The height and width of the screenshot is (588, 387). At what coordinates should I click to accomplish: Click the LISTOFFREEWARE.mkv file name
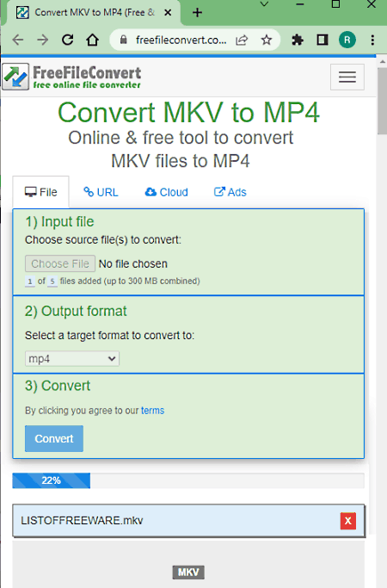tap(82, 521)
